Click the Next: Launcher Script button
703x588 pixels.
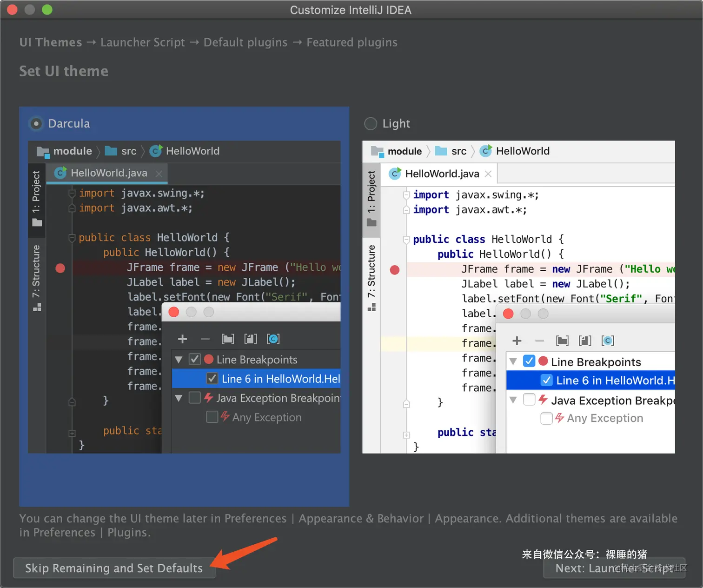coord(614,568)
